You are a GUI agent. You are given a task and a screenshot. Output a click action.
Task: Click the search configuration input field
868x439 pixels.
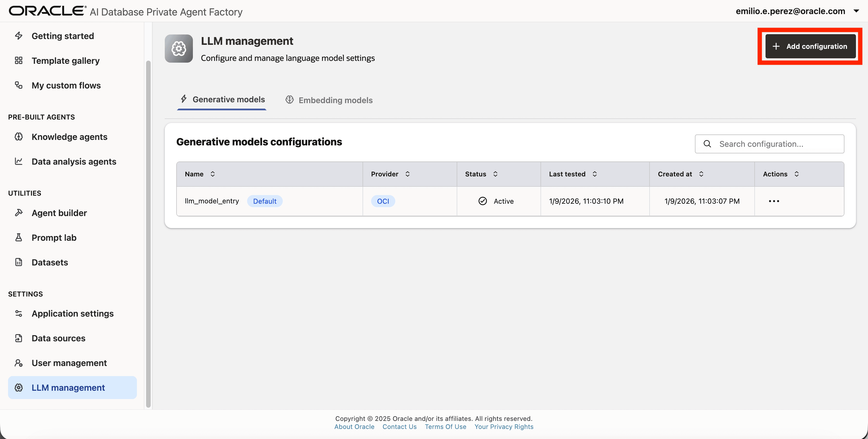tap(769, 144)
